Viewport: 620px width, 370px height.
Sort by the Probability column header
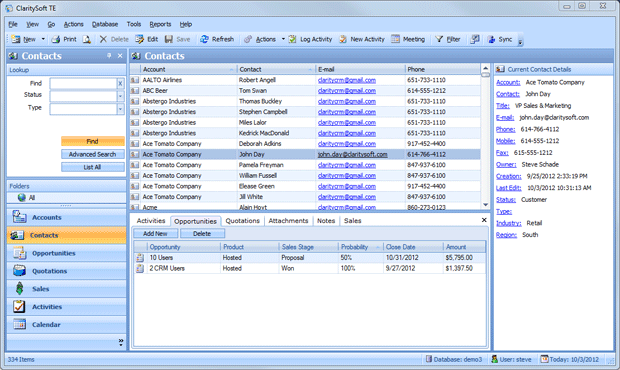click(x=360, y=247)
